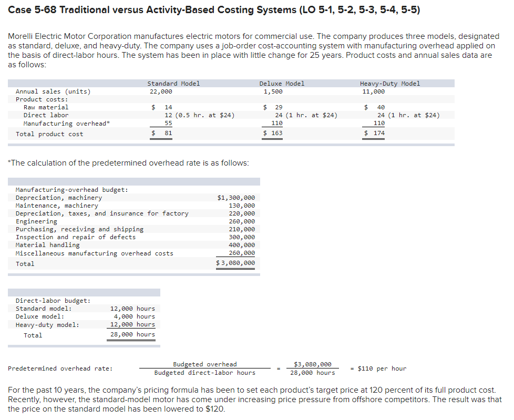Click the $ 163 deluxe total cost
This screenshot has height=420, width=514.
(273, 133)
